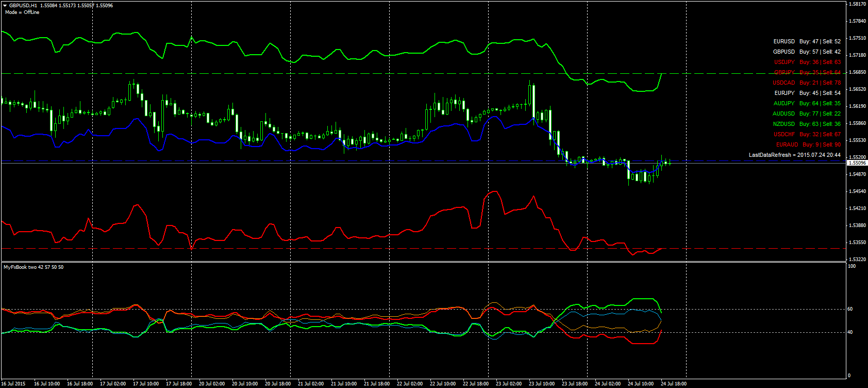Select the EURAUD Buy: 9 | Sell: 90 row
868x388 pixels.
pyautogui.click(x=808, y=144)
